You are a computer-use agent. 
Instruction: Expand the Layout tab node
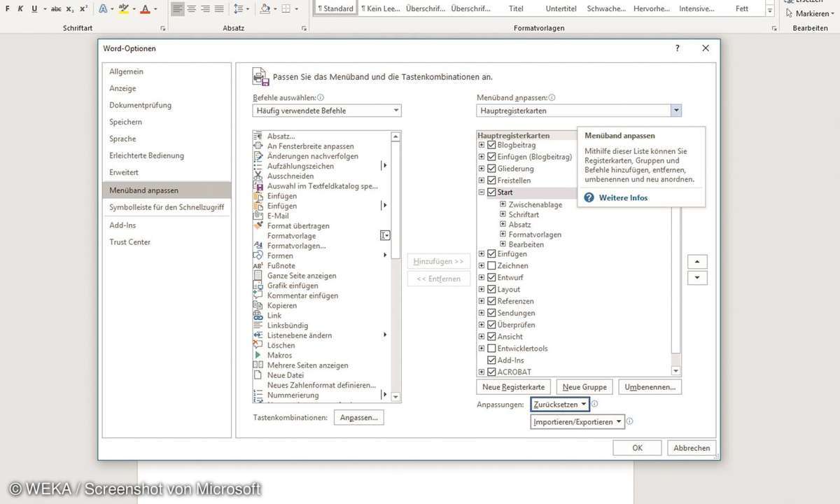[482, 289]
